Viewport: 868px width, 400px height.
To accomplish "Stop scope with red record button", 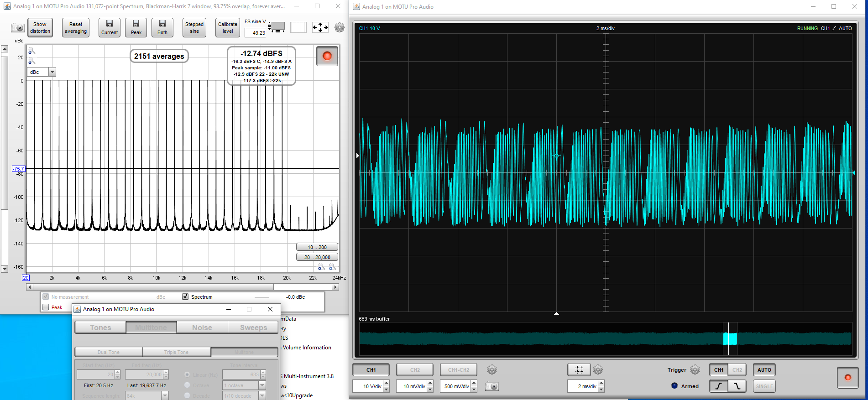I will 848,377.
